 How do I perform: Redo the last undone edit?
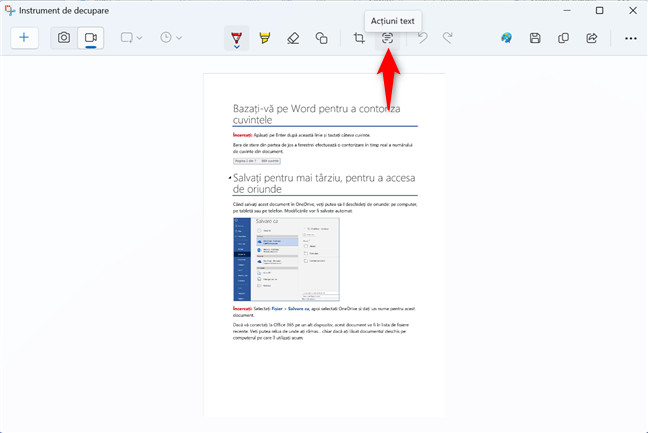point(447,38)
